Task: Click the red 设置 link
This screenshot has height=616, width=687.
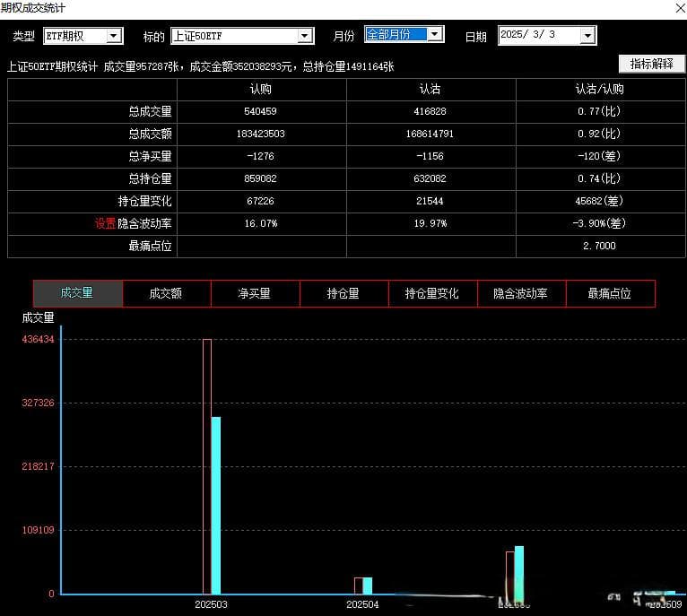Action: (x=105, y=223)
